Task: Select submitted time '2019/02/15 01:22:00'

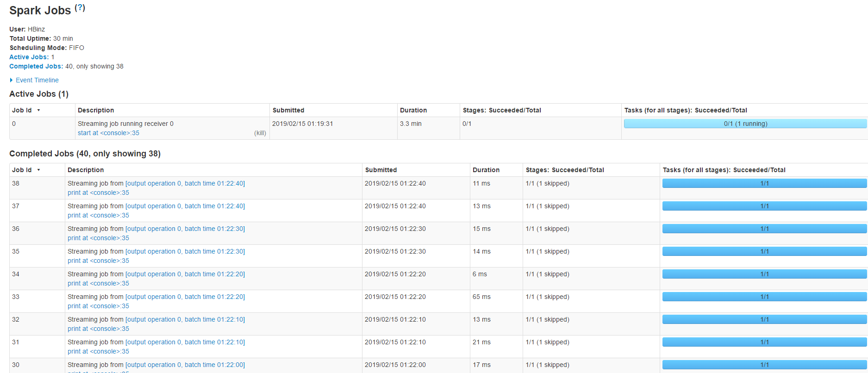Action: tap(395, 365)
